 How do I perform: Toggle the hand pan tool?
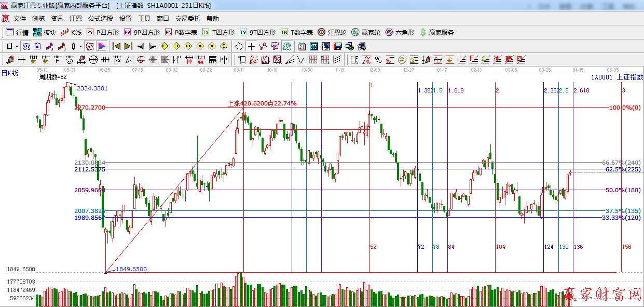click(239, 46)
